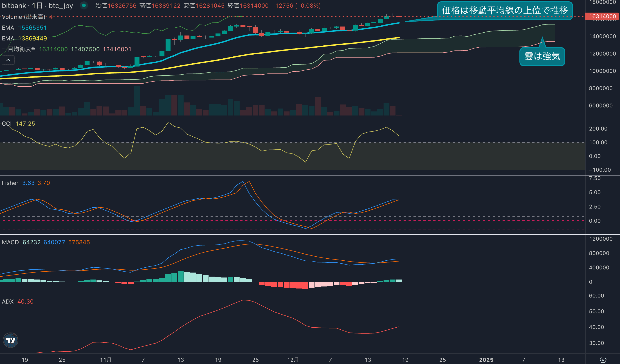
Task: Click the EMA 13869449 legend entry
Action: (24, 38)
